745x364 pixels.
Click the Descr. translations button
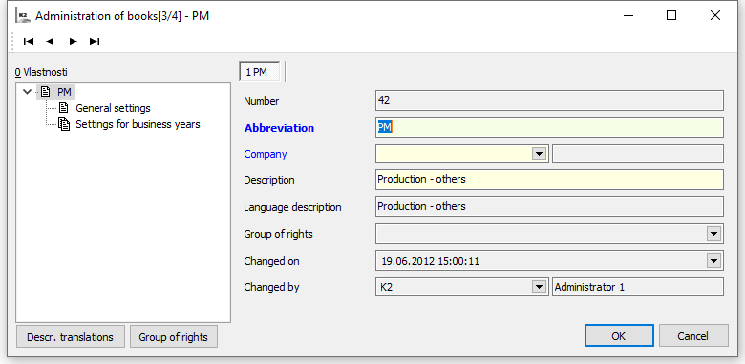[70, 337]
